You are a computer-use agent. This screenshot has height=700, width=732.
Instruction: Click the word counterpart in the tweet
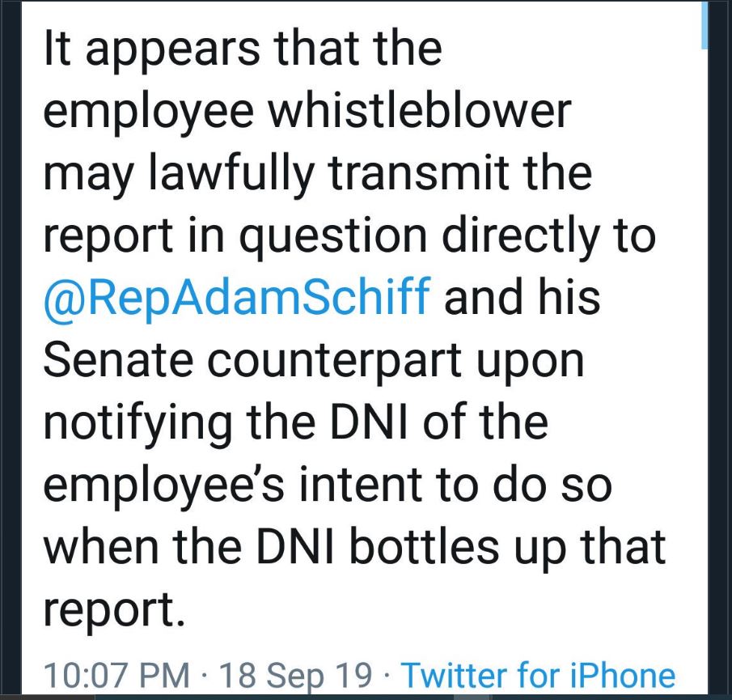click(x=334, y=363)
